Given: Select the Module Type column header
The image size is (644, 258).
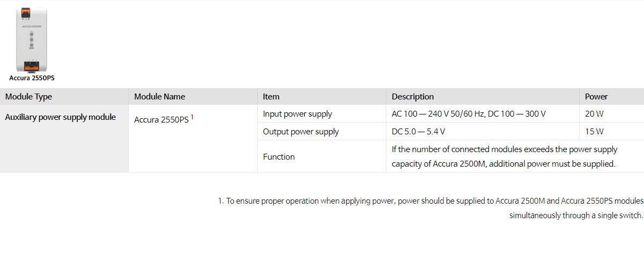Looking at the screenshot, I should pos(28,97).
